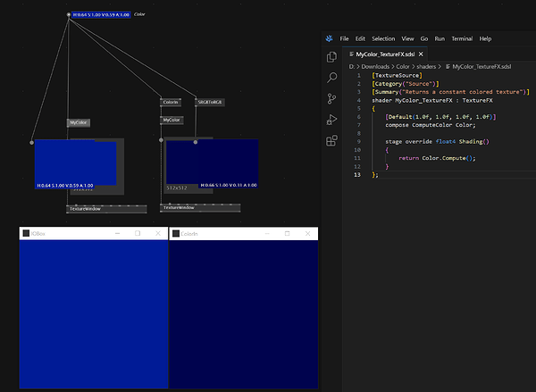Click 'compose ComputeColor Color;' code line
536x392 pixels.
click(431, 125)
